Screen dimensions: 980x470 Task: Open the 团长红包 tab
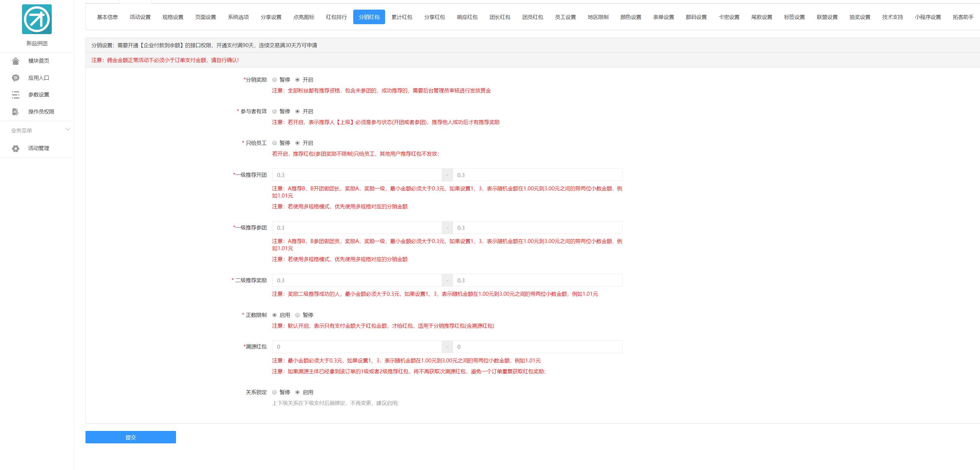500,17
